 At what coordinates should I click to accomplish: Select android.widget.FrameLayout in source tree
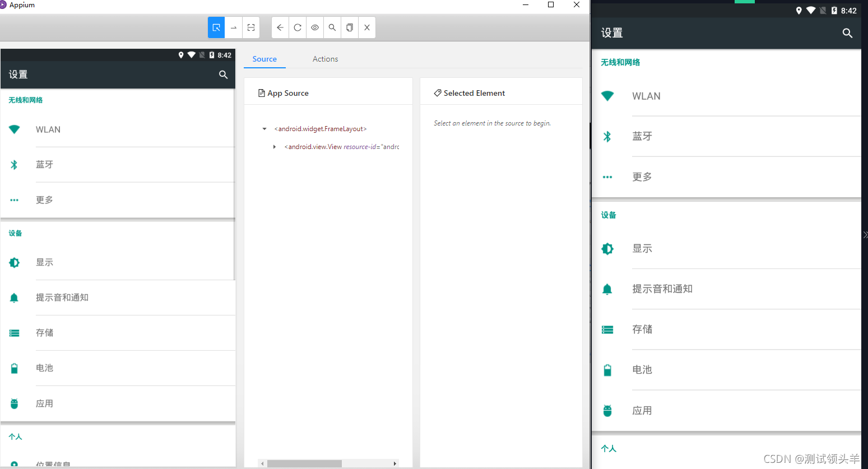pyautogui.click(x=321, y=129)
